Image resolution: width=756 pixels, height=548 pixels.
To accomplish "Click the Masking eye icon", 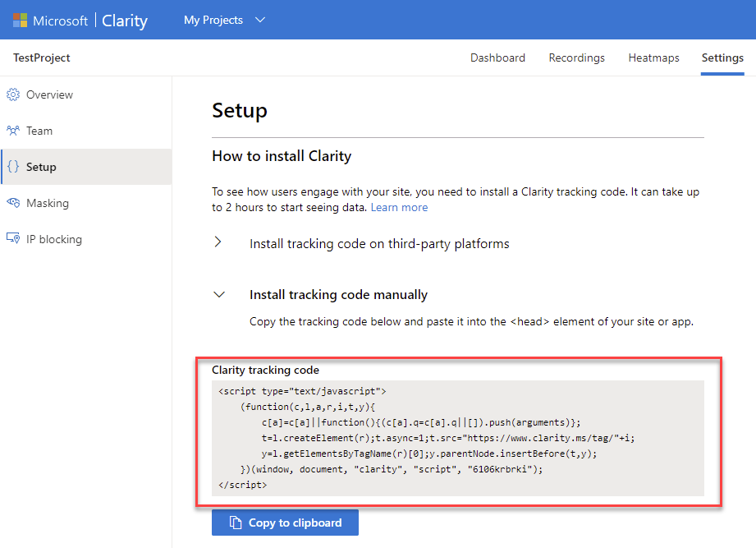I will point(13,203).
